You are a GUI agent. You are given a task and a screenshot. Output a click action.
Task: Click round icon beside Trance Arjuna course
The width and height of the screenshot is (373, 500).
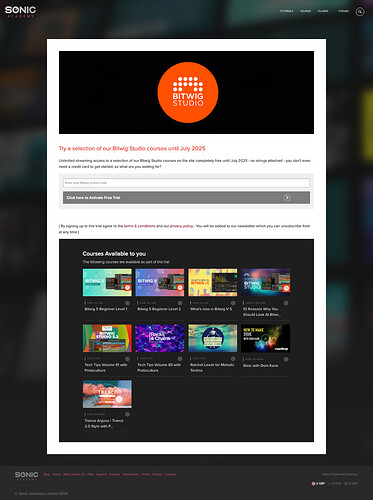click(127, 414)
